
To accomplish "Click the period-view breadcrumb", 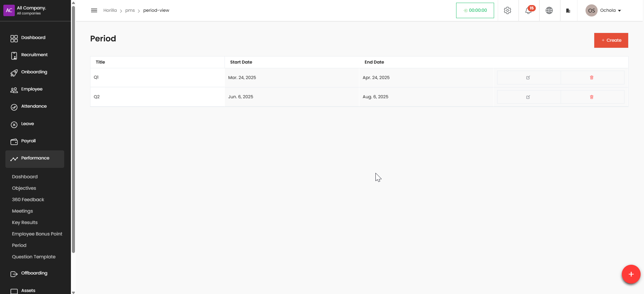I will (156, 10).
